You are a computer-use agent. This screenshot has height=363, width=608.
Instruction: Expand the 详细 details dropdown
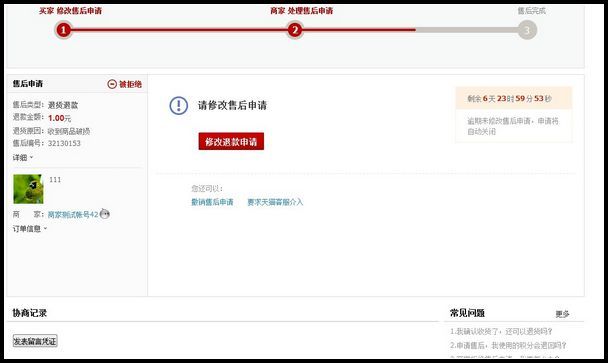(23, 157)
